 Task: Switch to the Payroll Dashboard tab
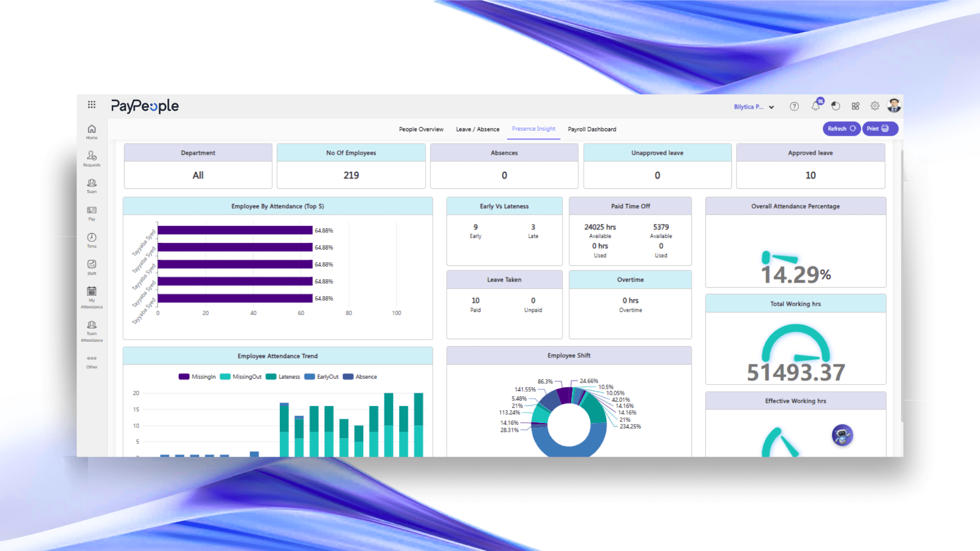pos(592,130)
